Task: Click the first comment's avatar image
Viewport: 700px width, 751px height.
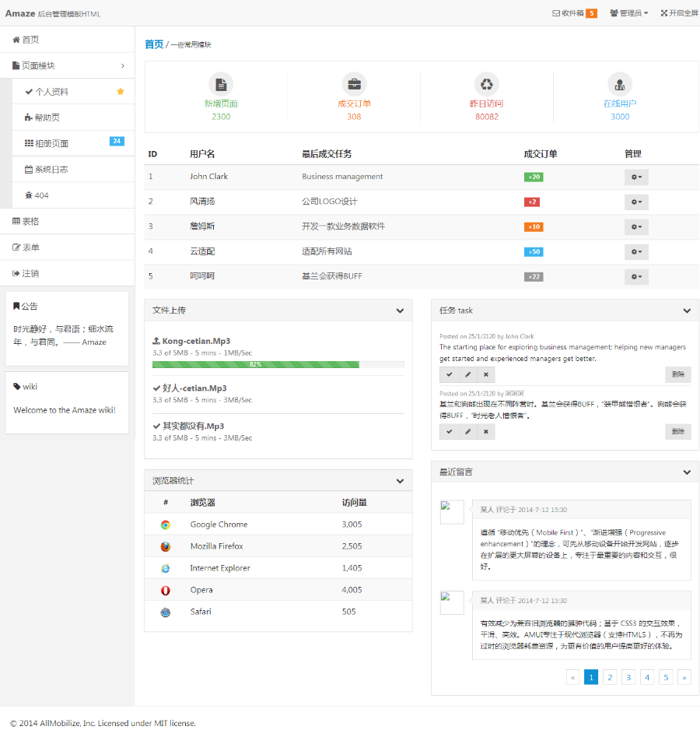Action: pyautogui.click(x=452, y=512)
